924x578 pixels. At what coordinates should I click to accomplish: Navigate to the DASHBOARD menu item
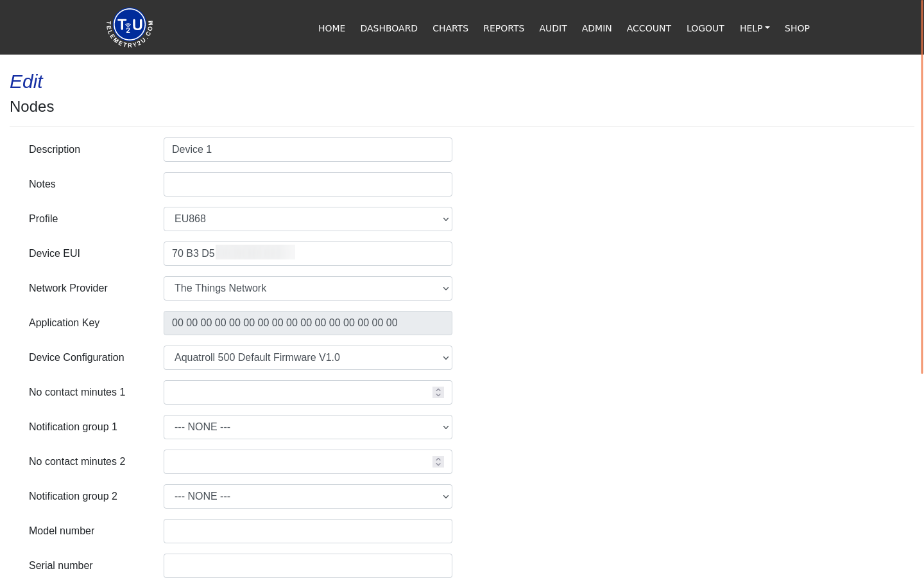coord(389,28)
